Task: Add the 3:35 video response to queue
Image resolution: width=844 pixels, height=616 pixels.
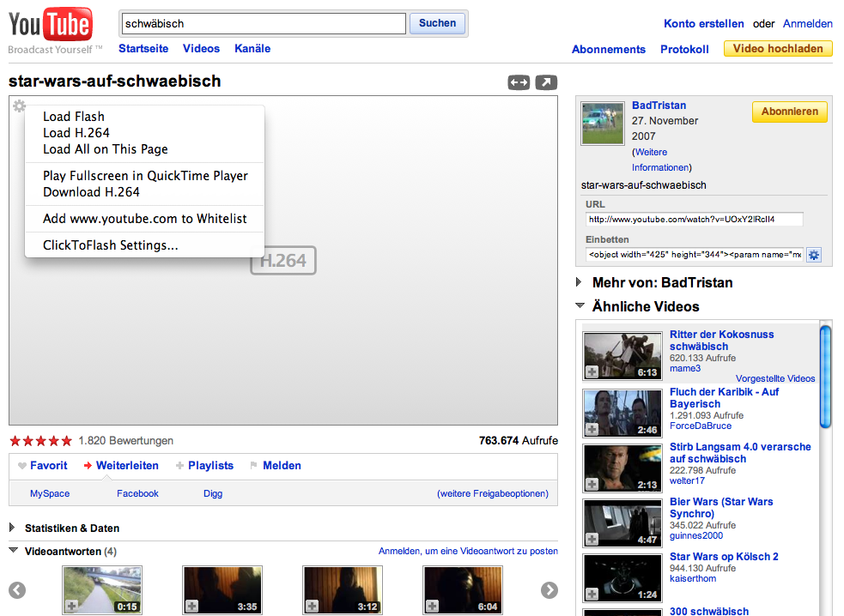Action: coord(191,607)
